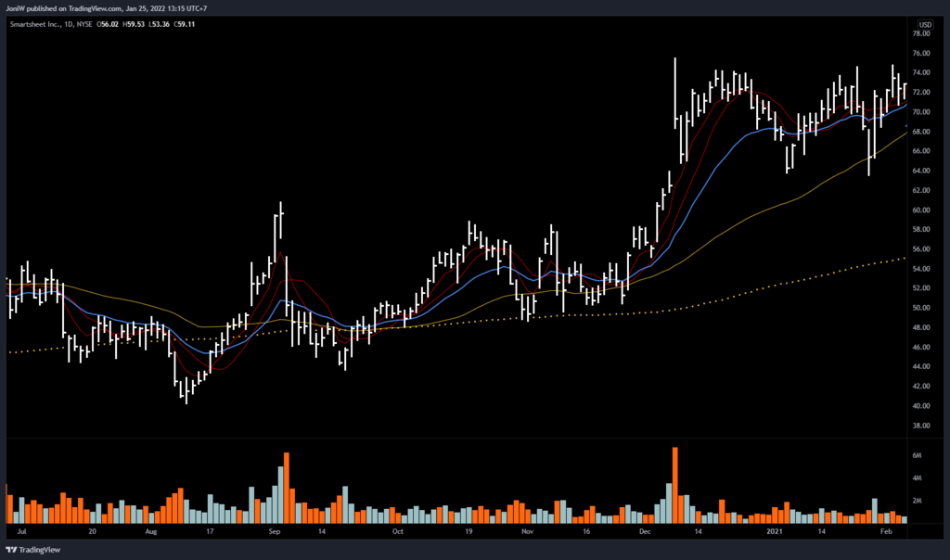This screenshot has width=950, height=560.
Task: Click the Nov date label on time axis
Action: (526, 533)
